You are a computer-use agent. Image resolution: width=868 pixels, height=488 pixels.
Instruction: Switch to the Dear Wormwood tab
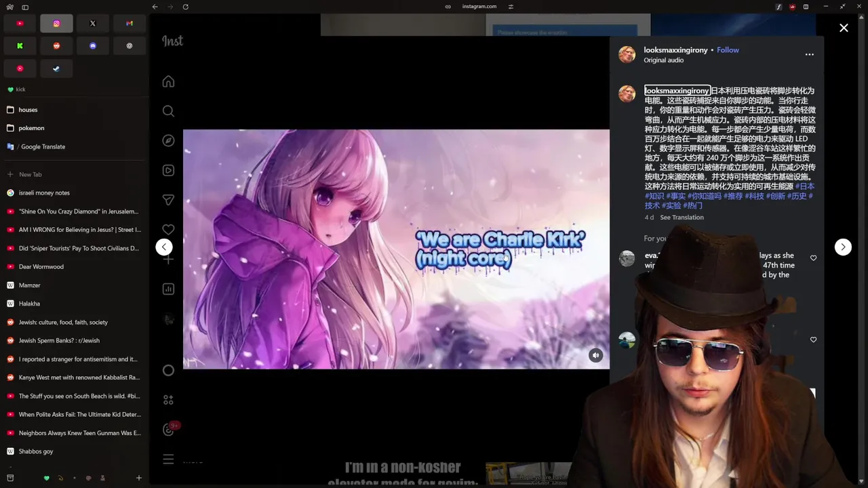coord(73,266)
